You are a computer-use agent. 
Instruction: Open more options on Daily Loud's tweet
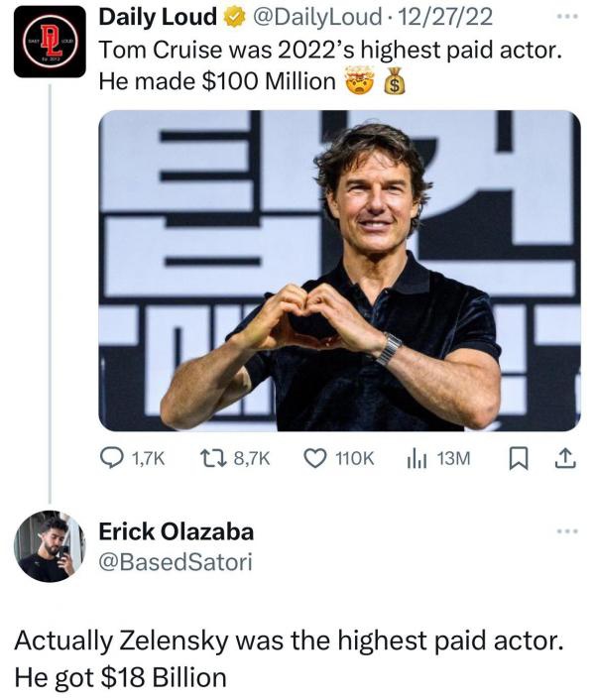[x=565, y=19]
